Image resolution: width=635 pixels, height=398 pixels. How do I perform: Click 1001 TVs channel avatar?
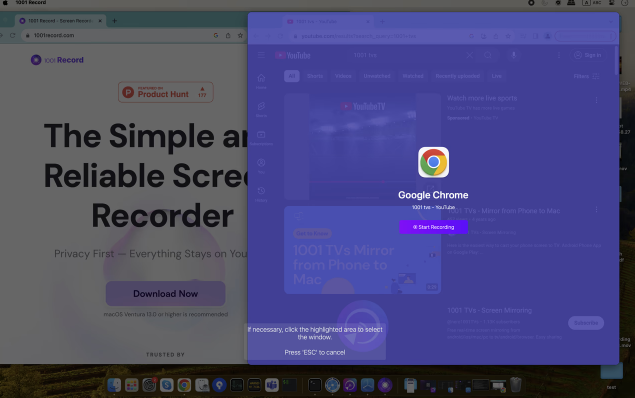tap(362, 326)
